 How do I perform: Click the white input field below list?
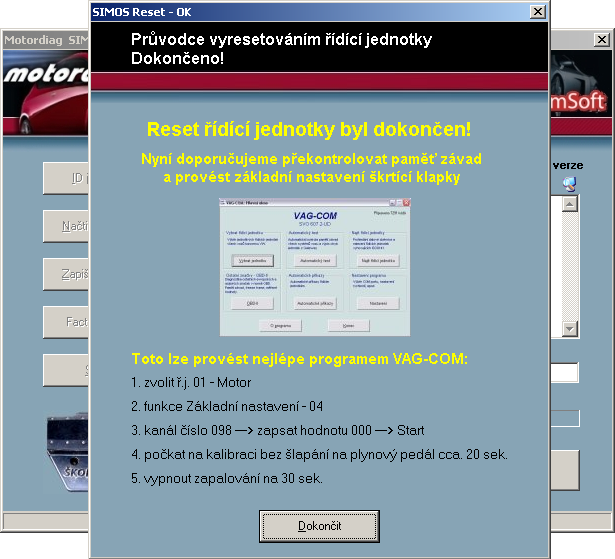(564, 373)
